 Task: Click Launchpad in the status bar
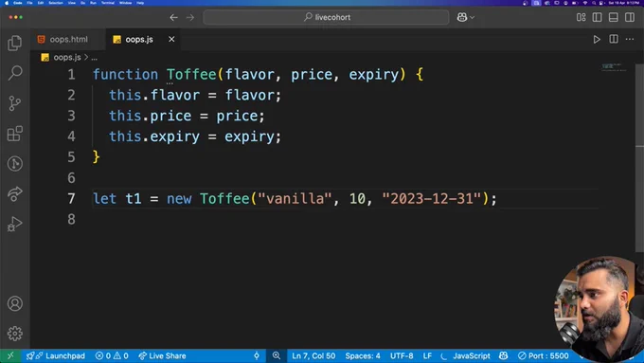pyautogui.click(x=56, y=355)
